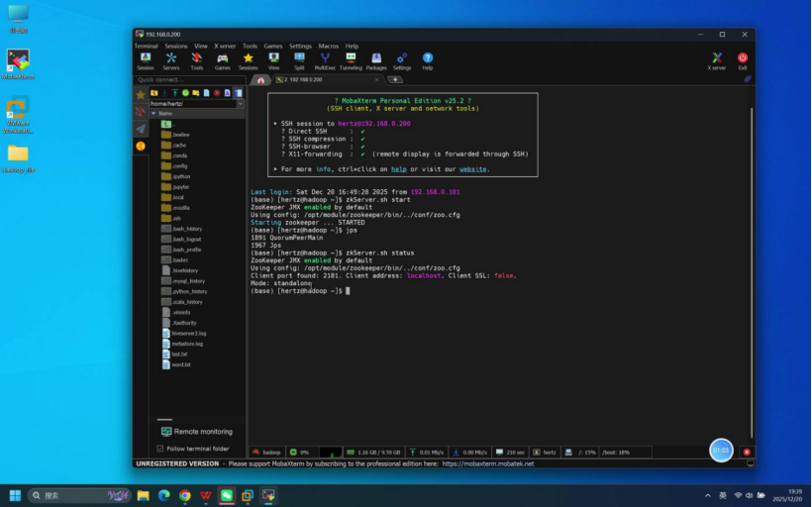Open the Macros menu
812x507 pixels.
(x=329, y=47)
